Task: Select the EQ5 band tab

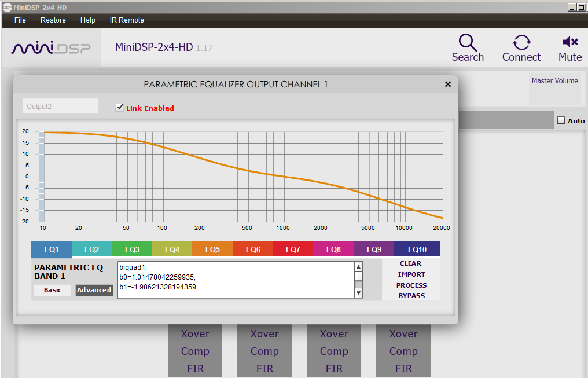Action: coord(212,249)
